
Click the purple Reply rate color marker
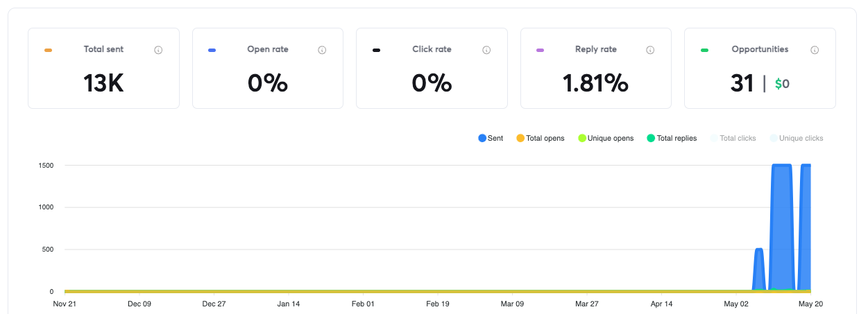540,50
